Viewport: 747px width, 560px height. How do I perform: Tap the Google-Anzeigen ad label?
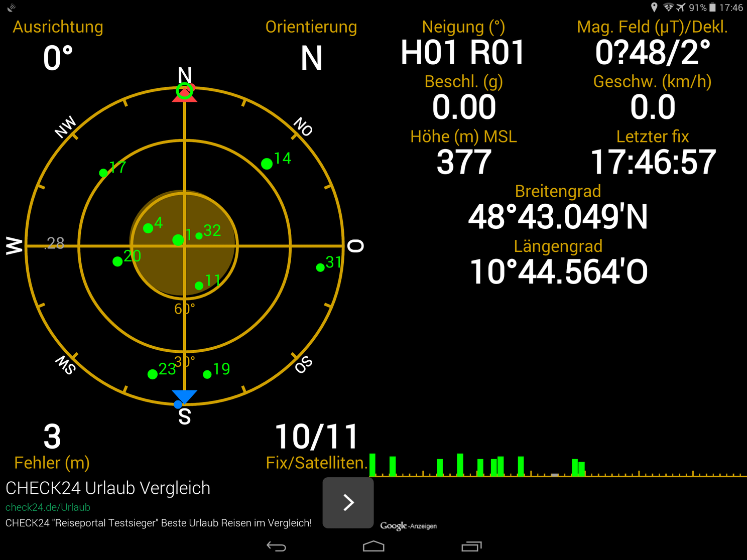(x=408, y=526)
